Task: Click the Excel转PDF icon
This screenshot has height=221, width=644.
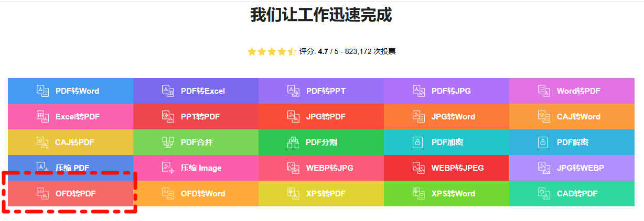Action: pos(42,116)
